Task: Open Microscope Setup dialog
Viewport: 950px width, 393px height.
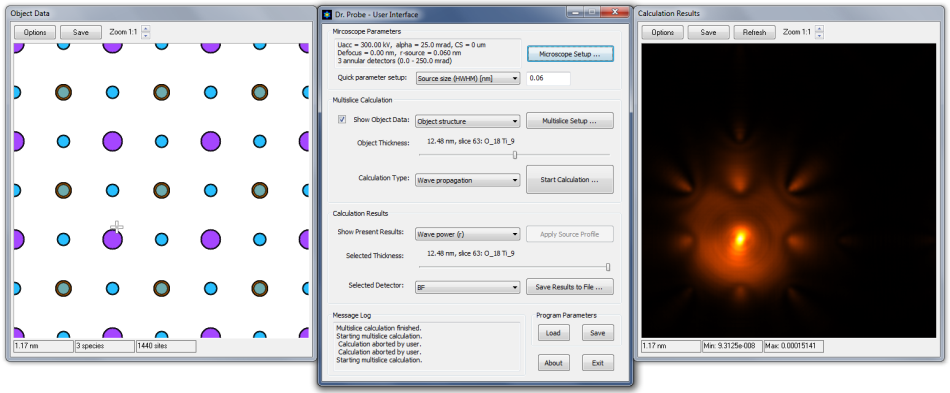Action: tap(570, 54)
